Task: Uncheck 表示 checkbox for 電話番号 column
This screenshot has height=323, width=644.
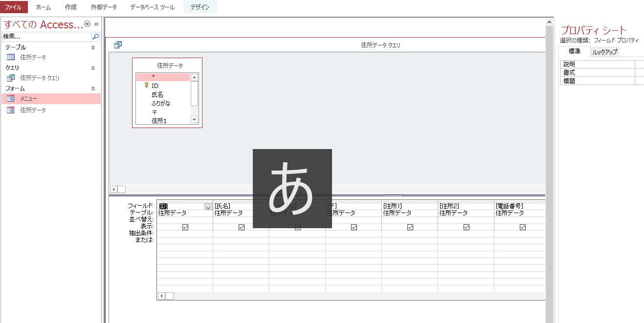Action: point(523,227)
